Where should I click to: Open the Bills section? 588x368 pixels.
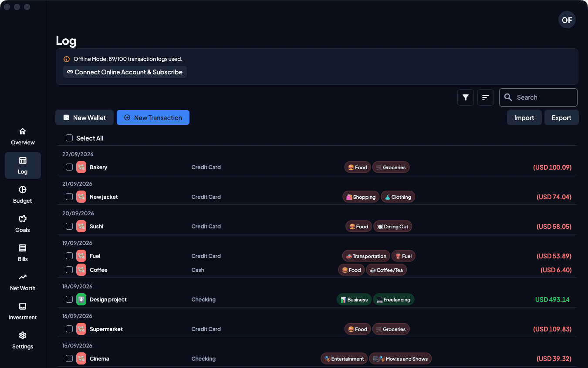point(23,253)
